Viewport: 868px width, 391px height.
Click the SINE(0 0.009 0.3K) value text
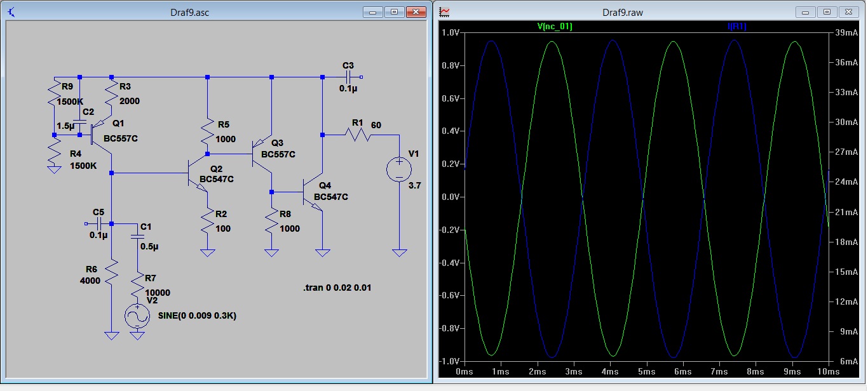197,316
